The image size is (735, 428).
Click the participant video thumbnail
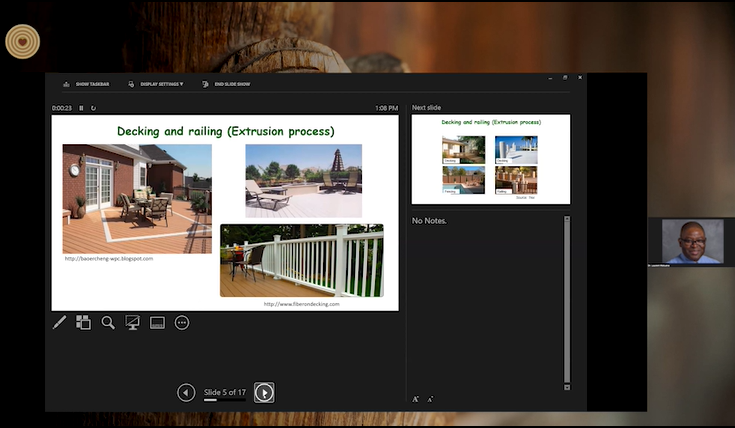point(692,242)
